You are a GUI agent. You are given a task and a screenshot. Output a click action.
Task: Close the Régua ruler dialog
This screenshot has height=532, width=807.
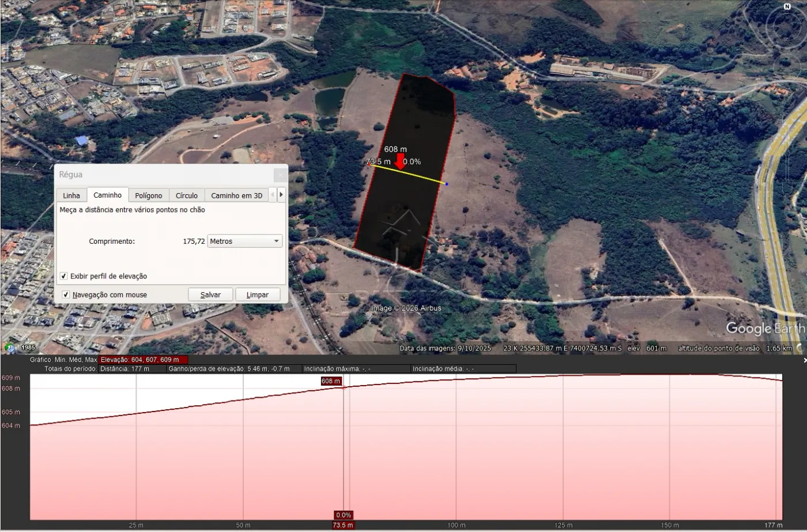280,175
